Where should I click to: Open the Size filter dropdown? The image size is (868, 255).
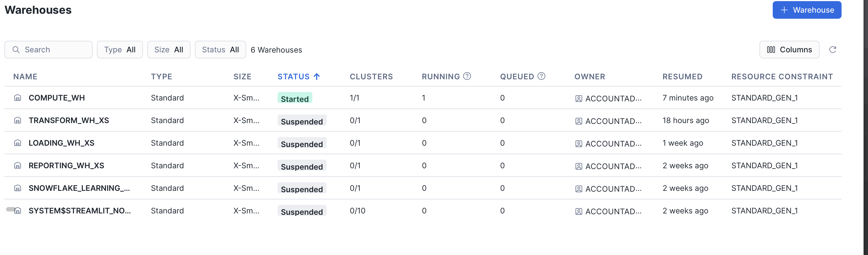(169, 50)
